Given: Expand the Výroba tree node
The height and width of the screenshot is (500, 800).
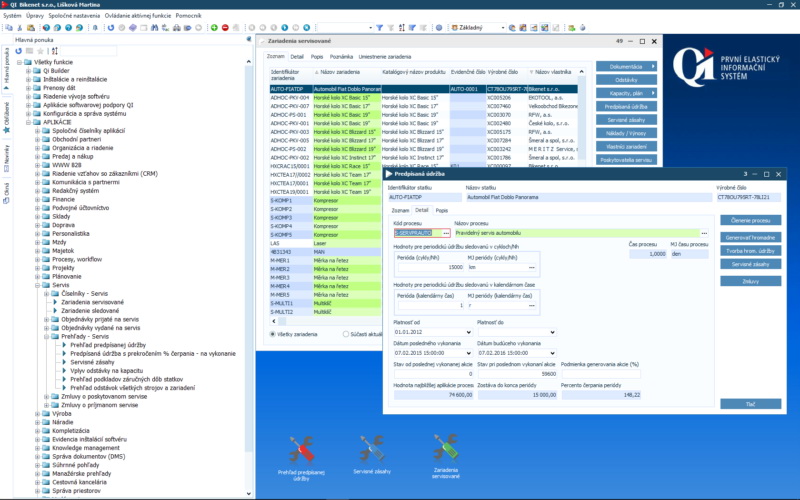Looking at the screenshot, I should point(37,414).
